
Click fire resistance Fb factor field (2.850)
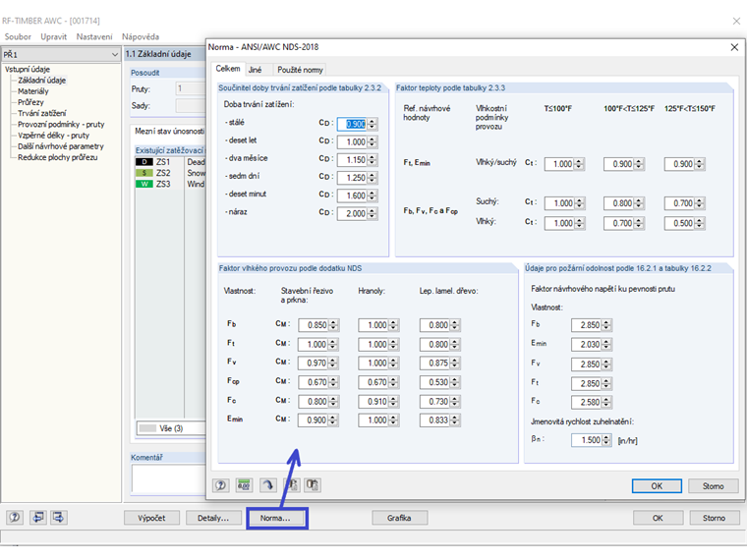point(587,325)
